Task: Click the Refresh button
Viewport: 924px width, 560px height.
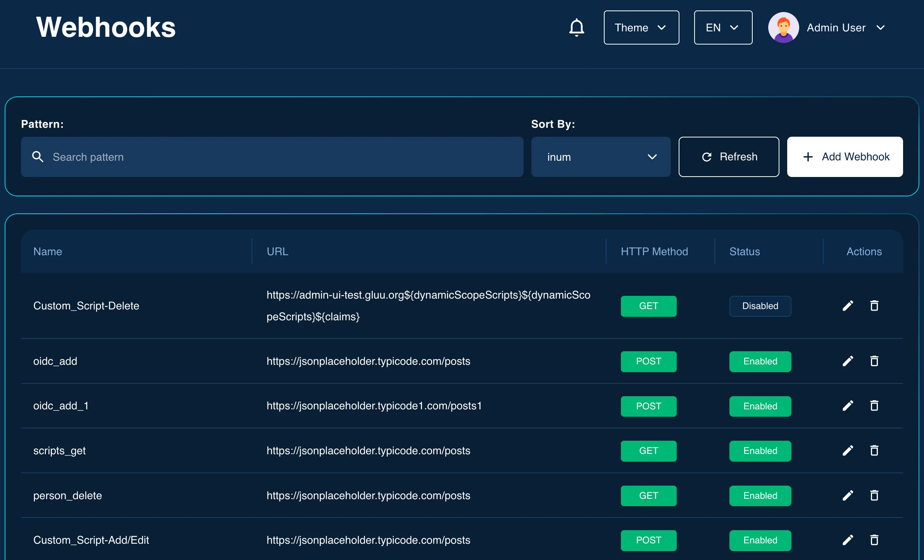Action: (x=729, y=157)
